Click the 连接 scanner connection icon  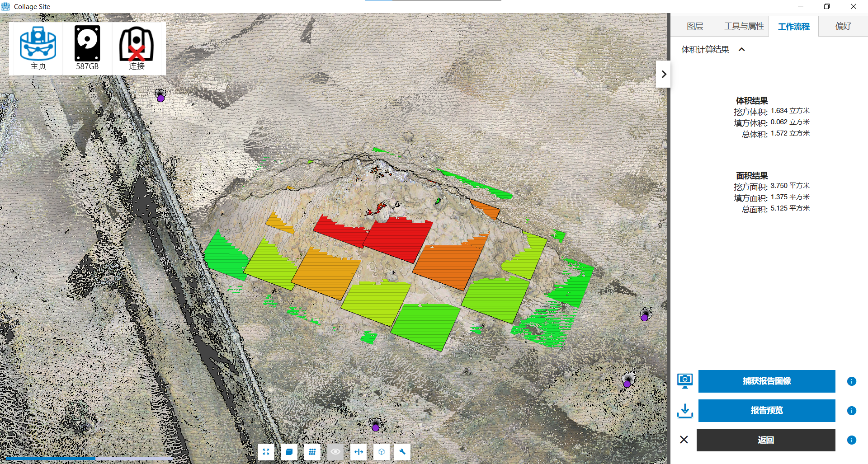[137, 48]
